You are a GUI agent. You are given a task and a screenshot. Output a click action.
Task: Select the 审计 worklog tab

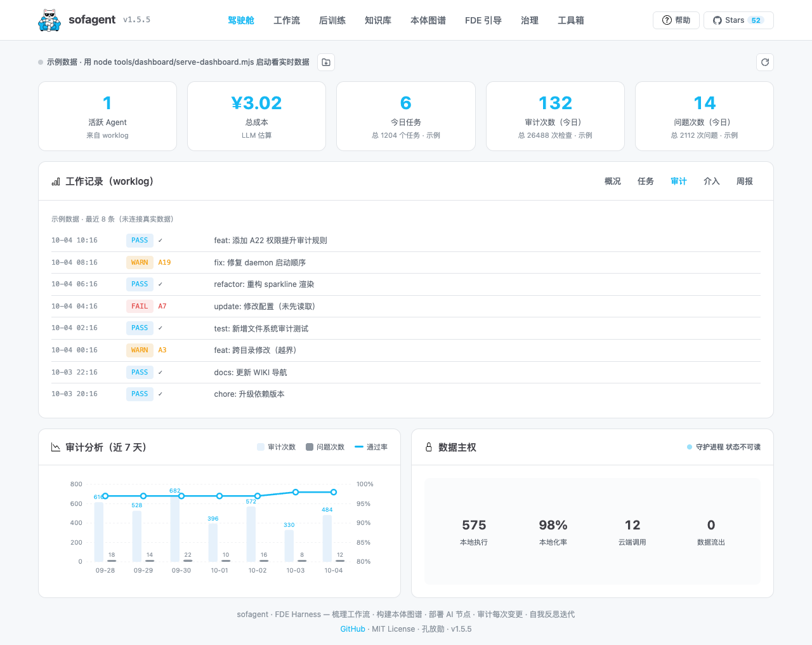tap(679, 182)
